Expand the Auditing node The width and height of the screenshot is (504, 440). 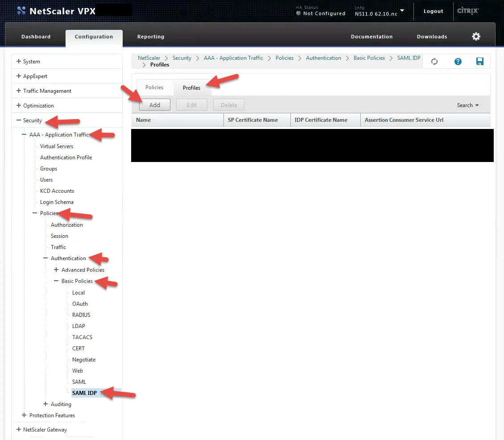pyautogui.click(x=45, y=404)
